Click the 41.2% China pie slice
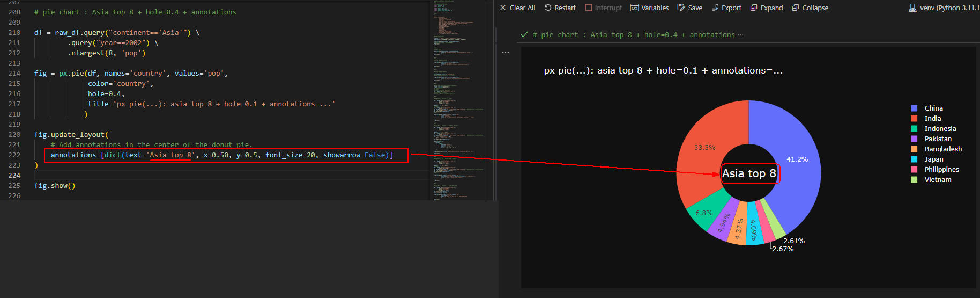 pos(797,159)
